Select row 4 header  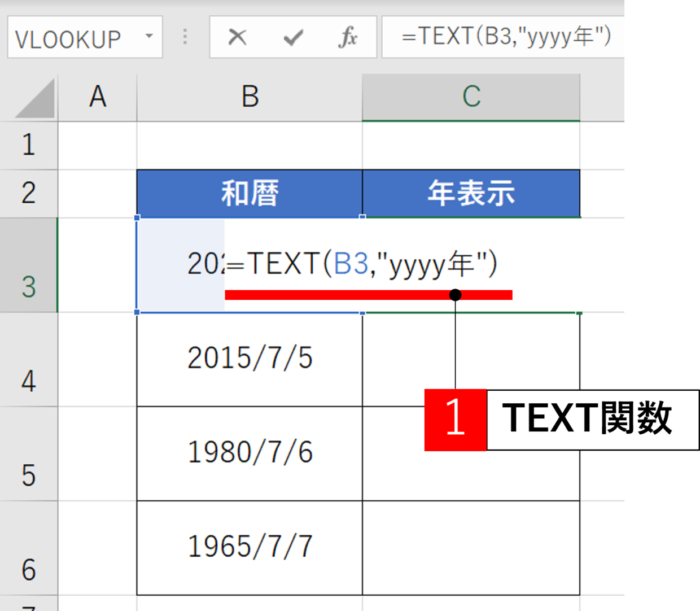click(x=28, y=360)
